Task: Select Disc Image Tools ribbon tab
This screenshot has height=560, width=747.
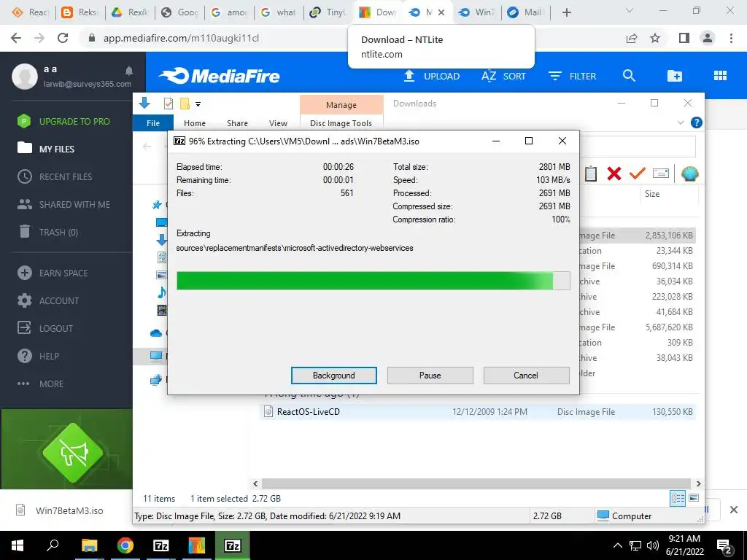Action: 341,122
